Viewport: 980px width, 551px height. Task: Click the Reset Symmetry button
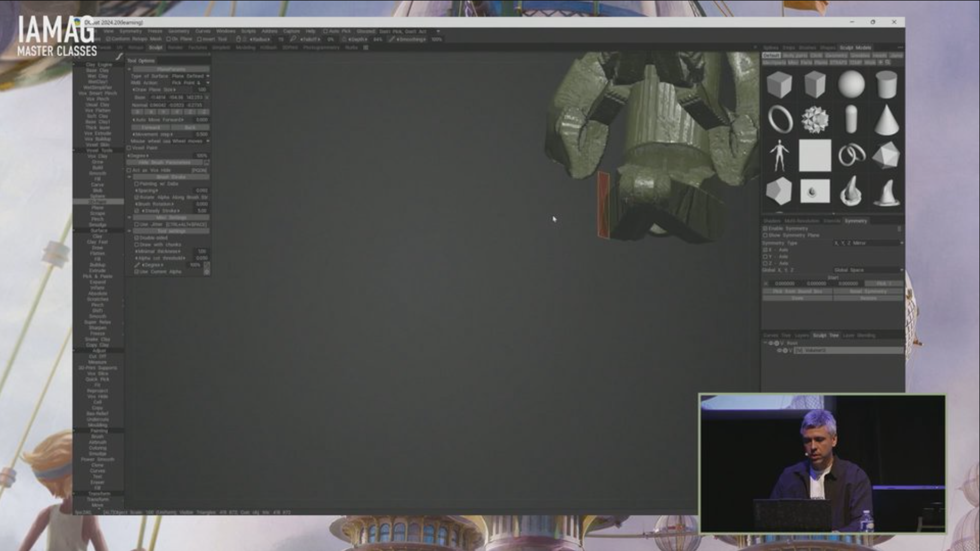point(868,292)
